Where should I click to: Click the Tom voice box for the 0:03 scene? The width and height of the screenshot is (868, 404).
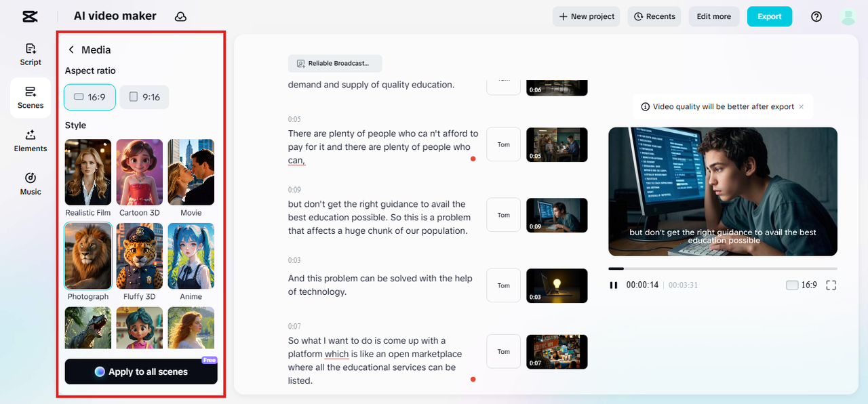pyautogui.click(x=504, y=285)
